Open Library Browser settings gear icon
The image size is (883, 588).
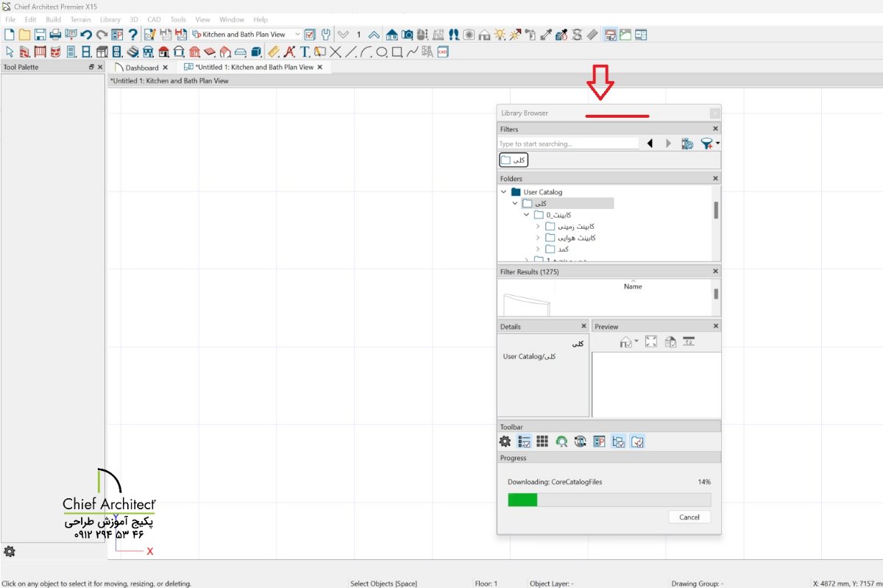coord(505,442)
